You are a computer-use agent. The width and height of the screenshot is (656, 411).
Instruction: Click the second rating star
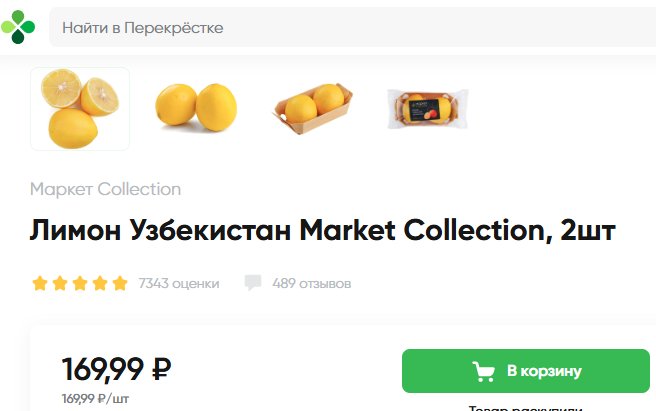point(60,283)
